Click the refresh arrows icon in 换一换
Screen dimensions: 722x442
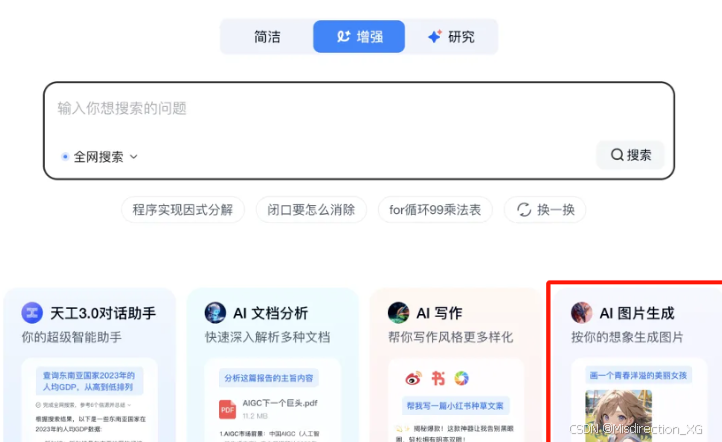(524, 210)
